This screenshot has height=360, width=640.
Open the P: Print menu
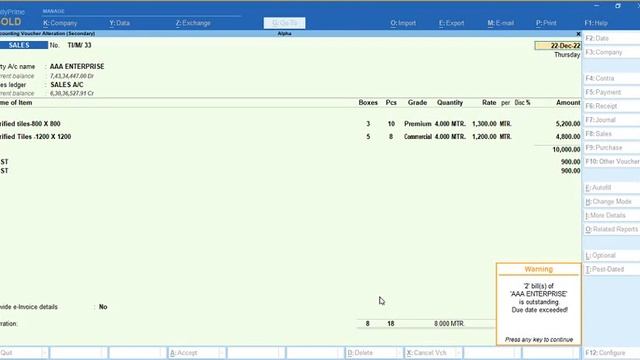(x=546, y=23)
